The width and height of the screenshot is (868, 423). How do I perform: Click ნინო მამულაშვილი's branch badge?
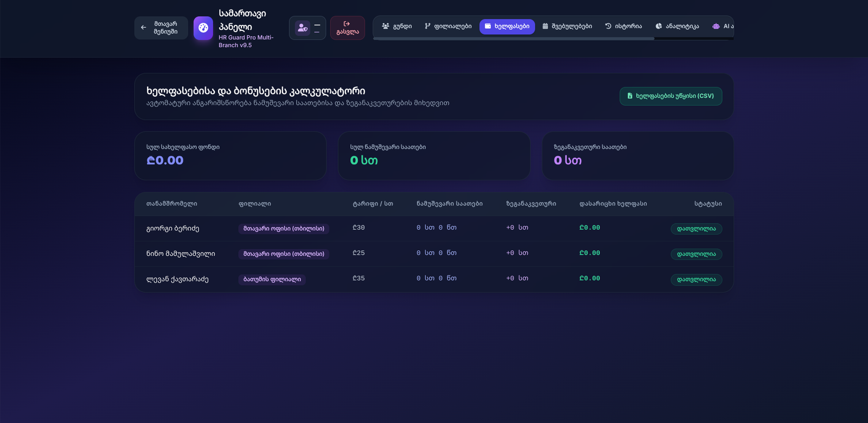click(284, 254)
